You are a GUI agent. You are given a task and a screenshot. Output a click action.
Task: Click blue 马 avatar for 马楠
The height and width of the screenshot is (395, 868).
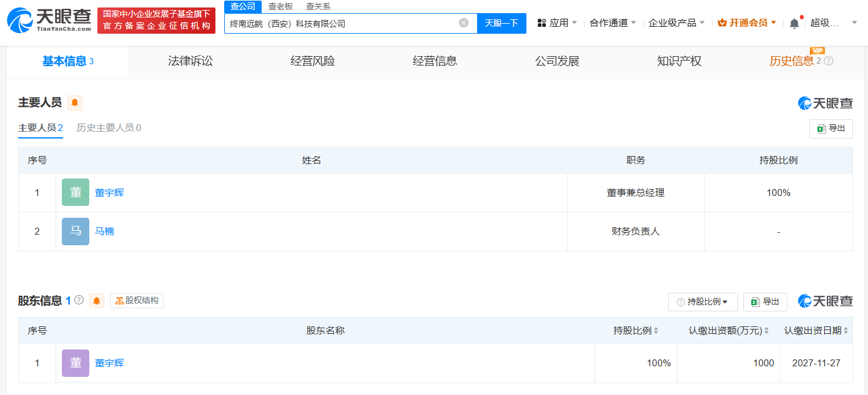(x=76, y=231)
